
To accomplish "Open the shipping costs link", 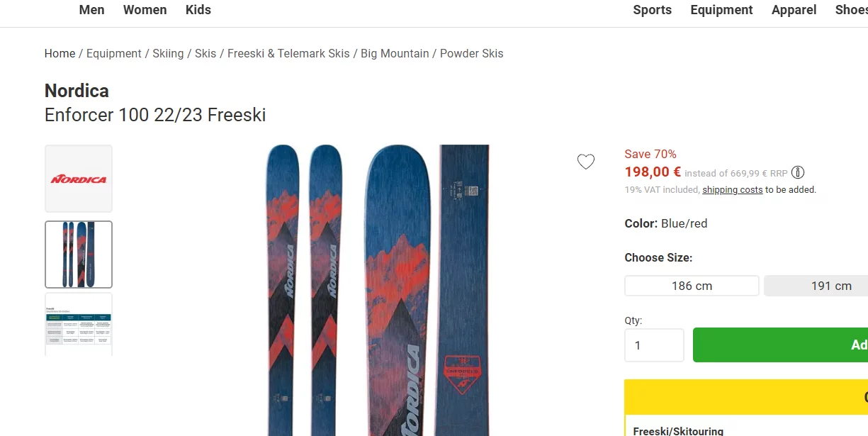I will coord(732,190).
